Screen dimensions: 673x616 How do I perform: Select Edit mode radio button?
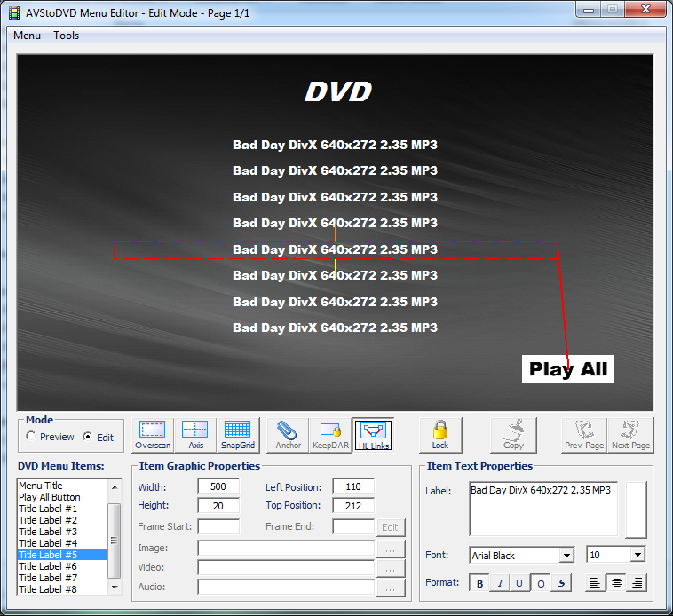point(88,437)
